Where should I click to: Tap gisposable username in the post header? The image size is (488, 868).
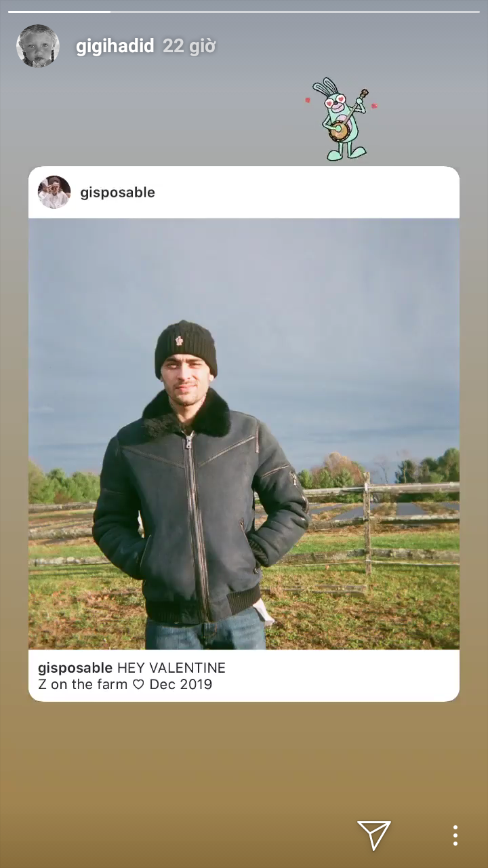pyautogui.click(x=118, y=193)
